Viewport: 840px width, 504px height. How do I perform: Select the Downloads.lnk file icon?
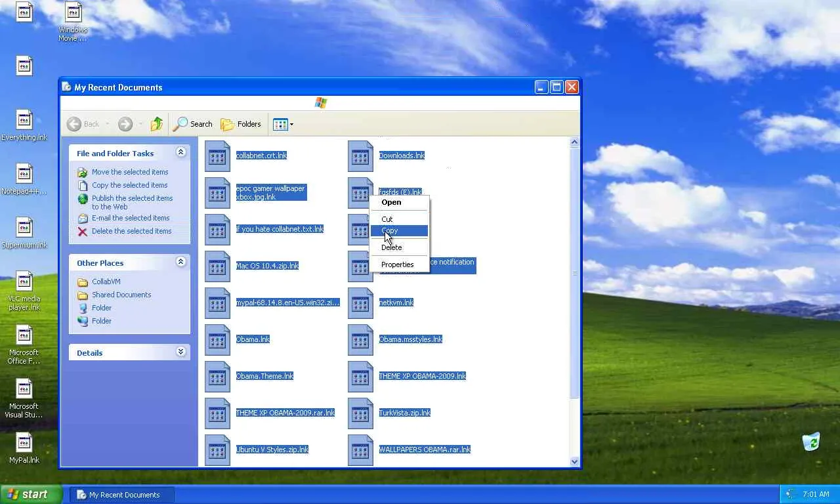(x=361, y=156)
